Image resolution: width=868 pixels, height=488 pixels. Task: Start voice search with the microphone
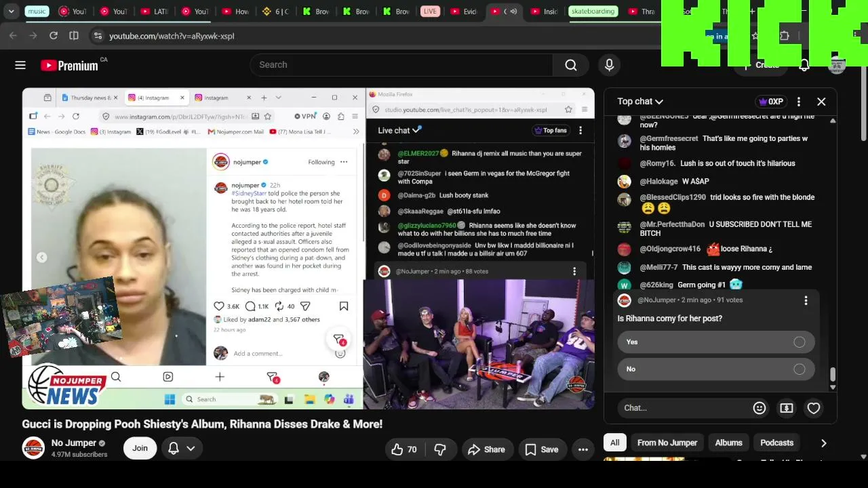coord(609,65)
